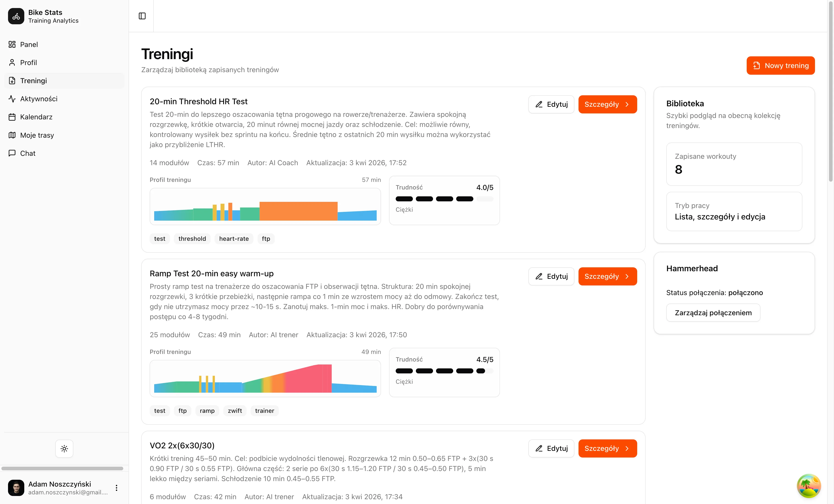The image size is (834, 504).
Task: Open the user account options menu
Action: click(116, 488)
